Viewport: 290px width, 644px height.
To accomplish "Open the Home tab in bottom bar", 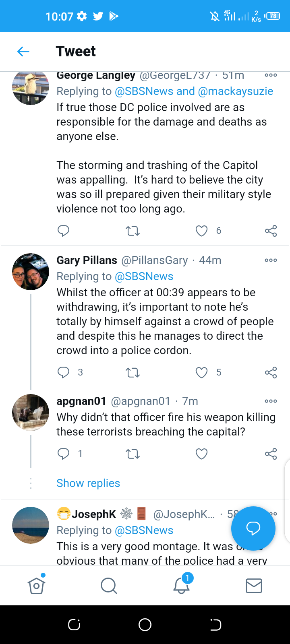I will point(36,586).
